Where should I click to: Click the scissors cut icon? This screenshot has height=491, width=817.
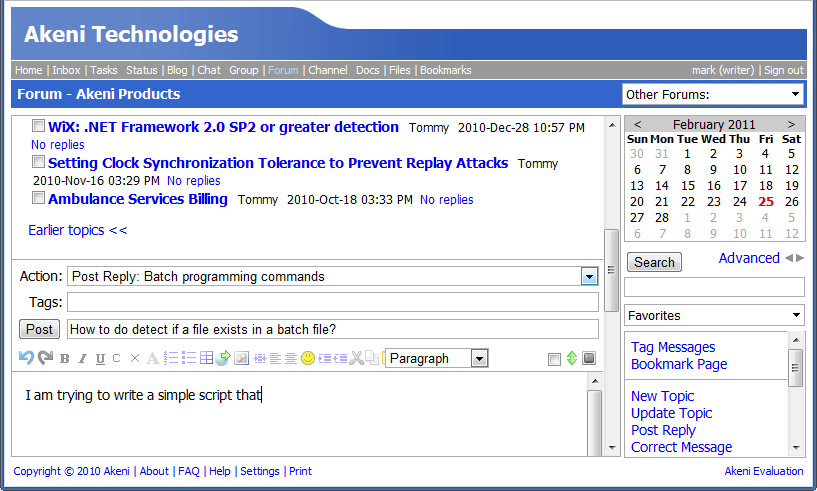(356, 358)
